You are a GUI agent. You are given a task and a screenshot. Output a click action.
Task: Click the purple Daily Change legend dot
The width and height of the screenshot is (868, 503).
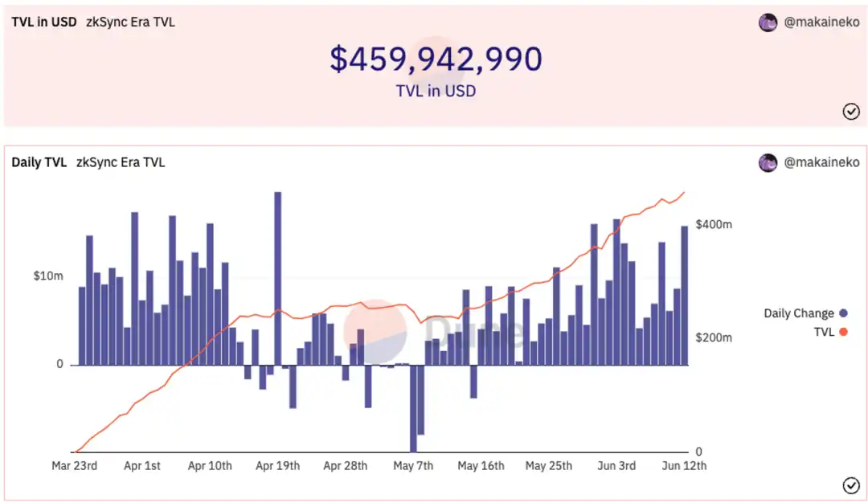point(844,313)
